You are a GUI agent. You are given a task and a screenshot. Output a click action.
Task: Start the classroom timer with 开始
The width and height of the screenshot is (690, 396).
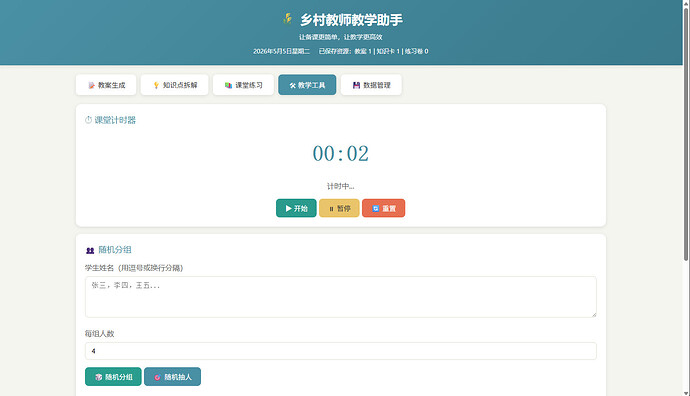296,208
